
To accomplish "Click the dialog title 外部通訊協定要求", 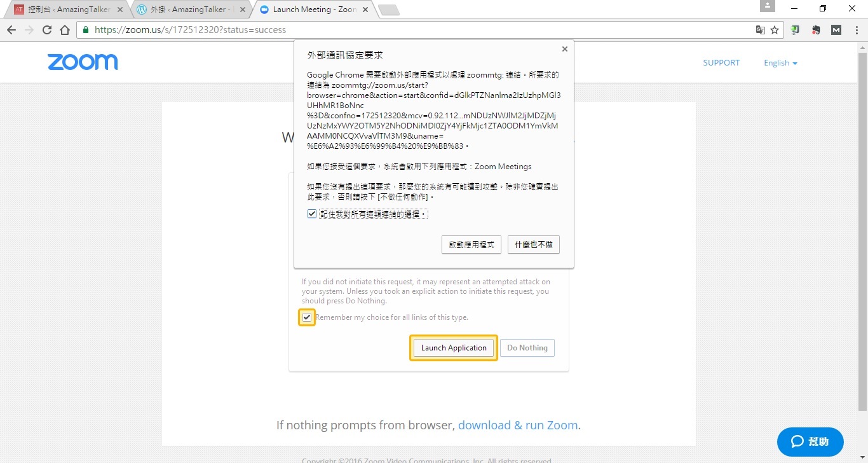I will point(345,55).
